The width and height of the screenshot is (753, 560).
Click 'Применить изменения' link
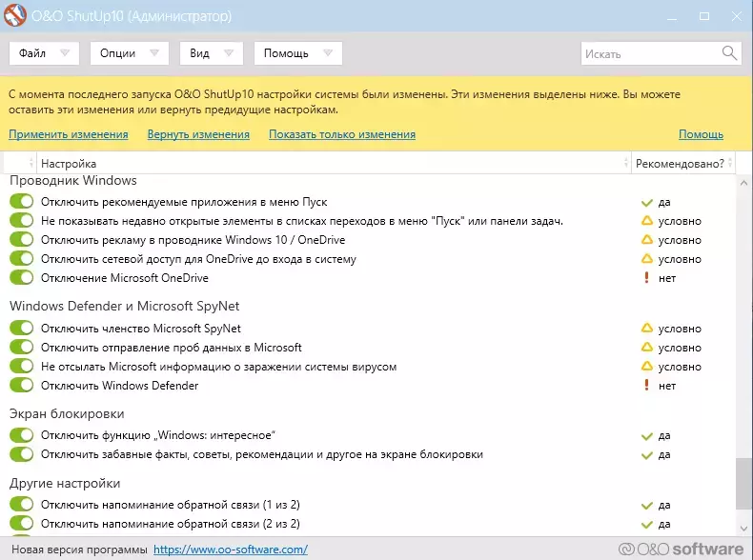(x=69, y=134)
